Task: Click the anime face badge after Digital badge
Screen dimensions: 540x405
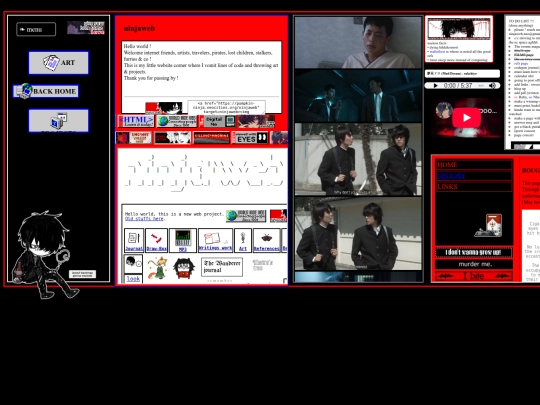Action: tap(257, 121)
